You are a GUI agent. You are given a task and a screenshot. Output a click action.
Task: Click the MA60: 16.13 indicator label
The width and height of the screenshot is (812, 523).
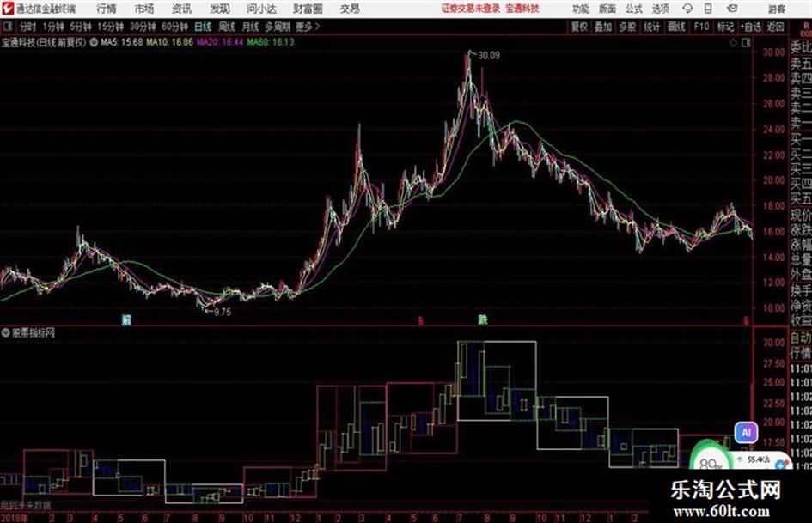(271, 42)
